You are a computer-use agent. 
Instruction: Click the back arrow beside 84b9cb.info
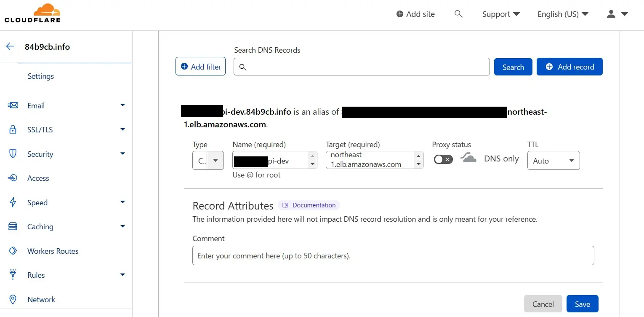[x=11, y=46]
